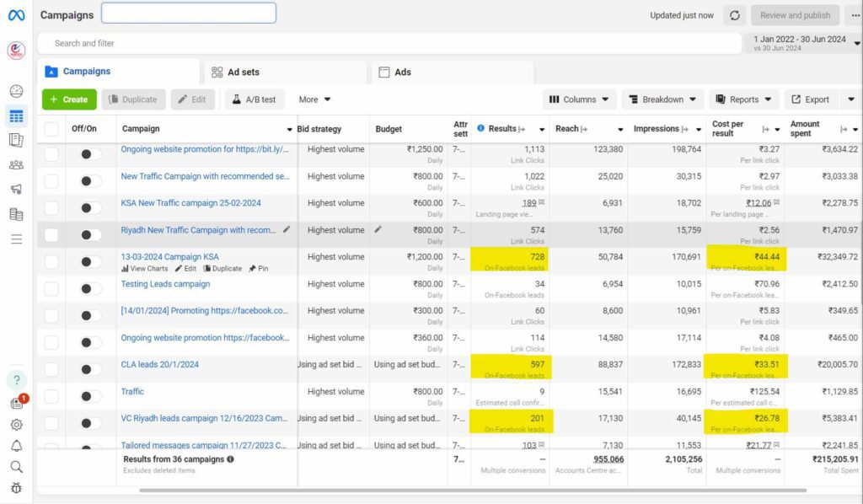The image size is (863, 504).
Task: Open the Impressions column dropdown arrow
Action: 699,129
